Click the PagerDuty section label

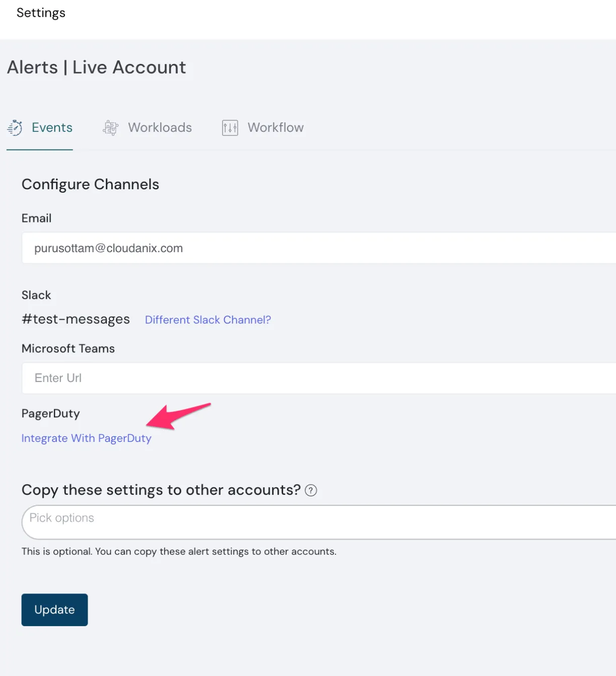tap(50, 414)
